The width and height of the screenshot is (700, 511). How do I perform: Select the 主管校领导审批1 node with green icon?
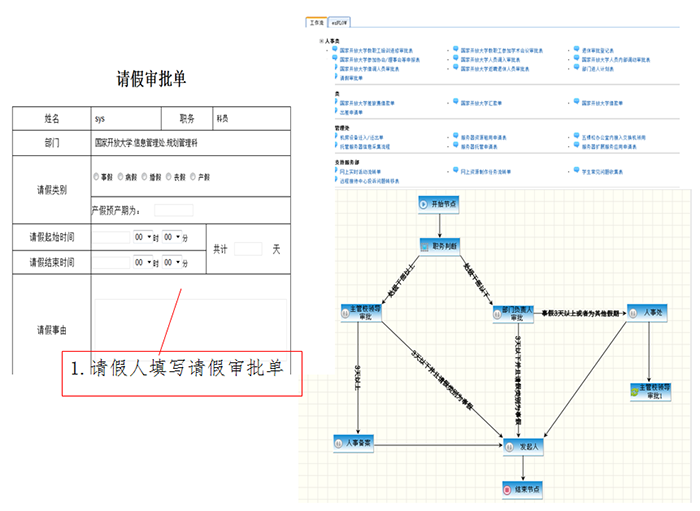(x=651, y=389)
